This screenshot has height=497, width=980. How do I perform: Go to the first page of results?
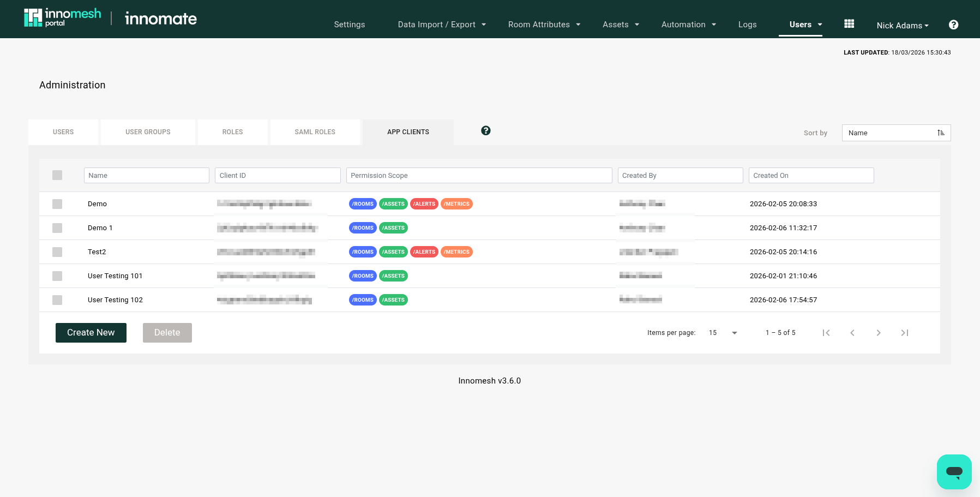click(826, 333)
